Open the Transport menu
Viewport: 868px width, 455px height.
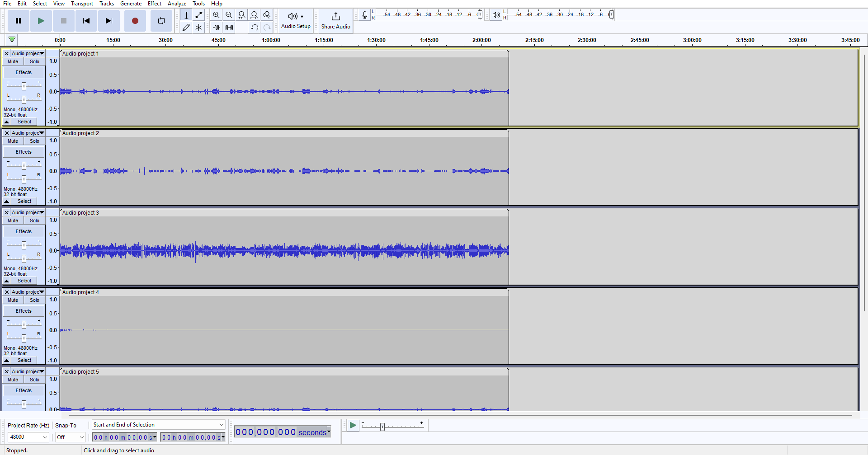tap(82, 4)
